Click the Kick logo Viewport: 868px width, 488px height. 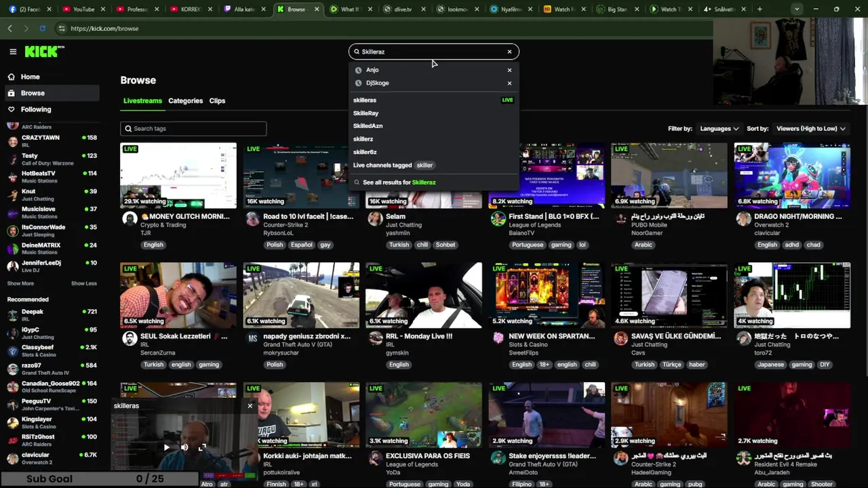pyautogui.click(x=44, y=52)
